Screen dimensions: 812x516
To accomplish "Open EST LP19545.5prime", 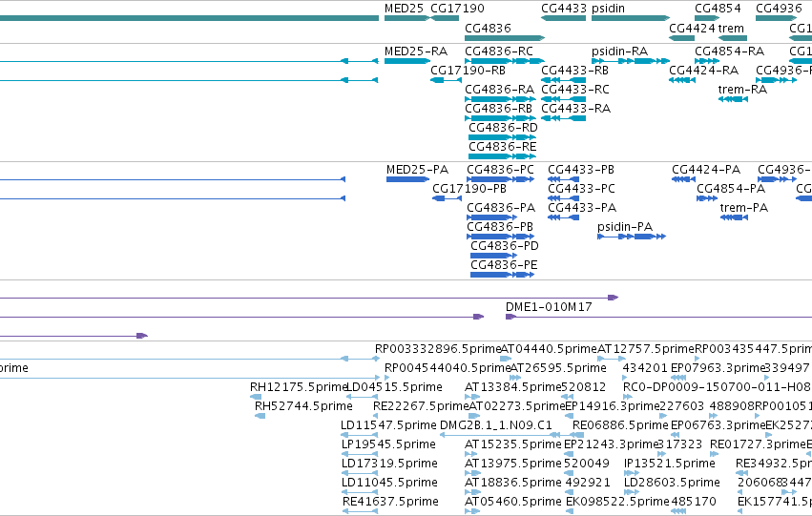I will coord(360,454).
